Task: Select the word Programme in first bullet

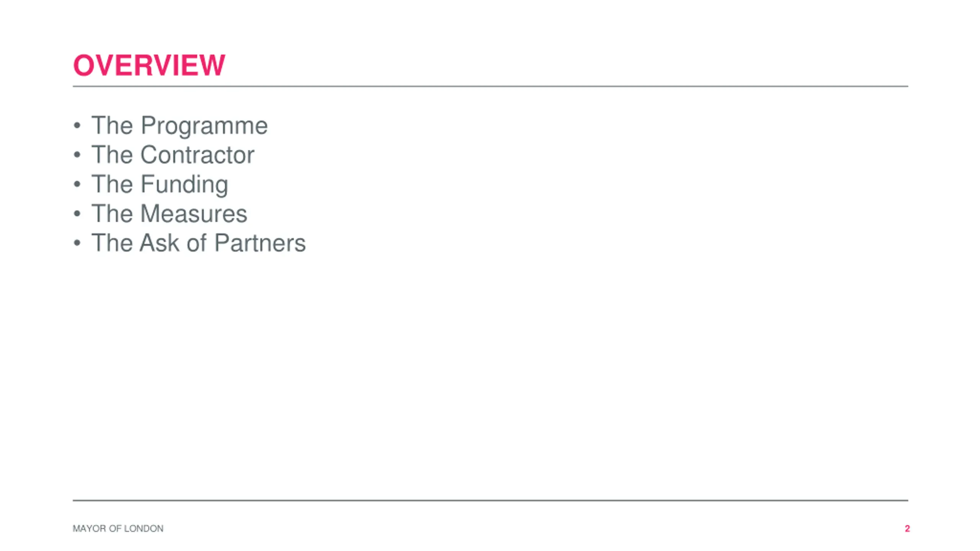Action: tap(204, 126)
